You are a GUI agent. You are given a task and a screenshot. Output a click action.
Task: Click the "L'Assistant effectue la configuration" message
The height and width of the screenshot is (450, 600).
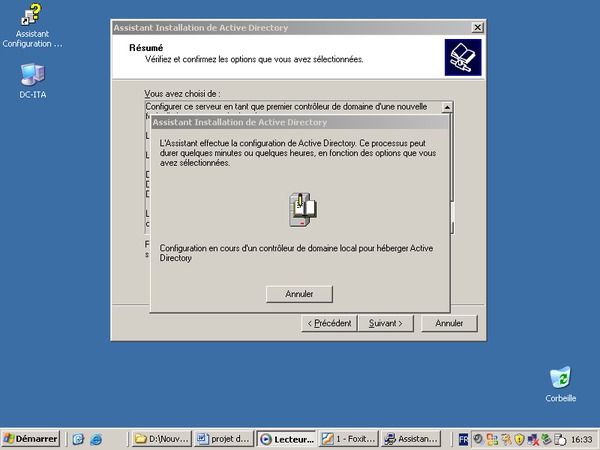click(298, 153)
